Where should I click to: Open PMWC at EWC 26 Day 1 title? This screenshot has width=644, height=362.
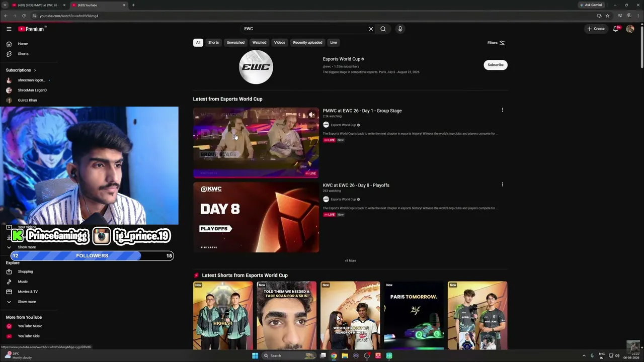[362, 111]
